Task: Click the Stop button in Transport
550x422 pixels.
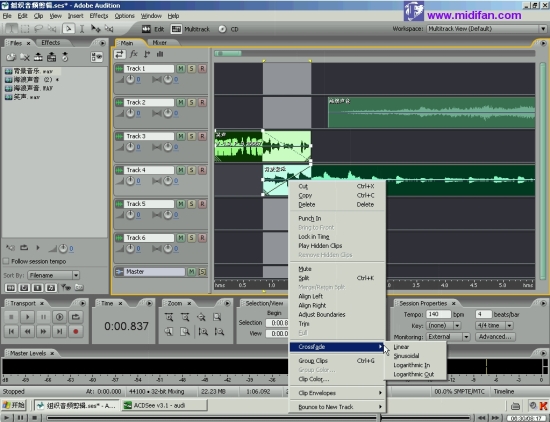Action: click(11, 317)
